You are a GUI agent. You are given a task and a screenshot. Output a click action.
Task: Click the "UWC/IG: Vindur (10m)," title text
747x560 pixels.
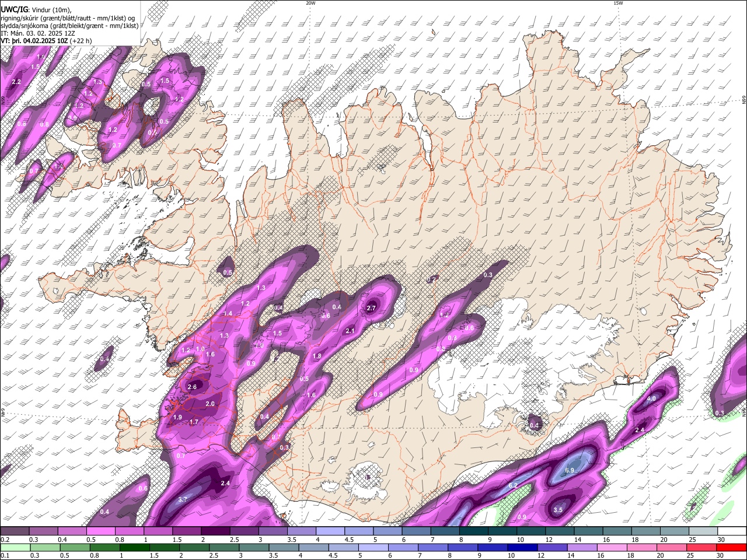point(36,9)
